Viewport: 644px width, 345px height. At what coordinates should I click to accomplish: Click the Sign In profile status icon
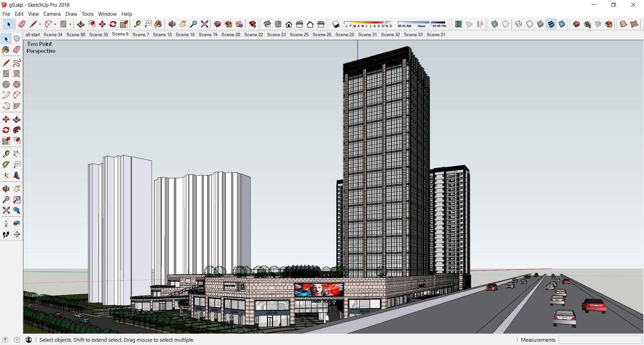tap(29, 340)
